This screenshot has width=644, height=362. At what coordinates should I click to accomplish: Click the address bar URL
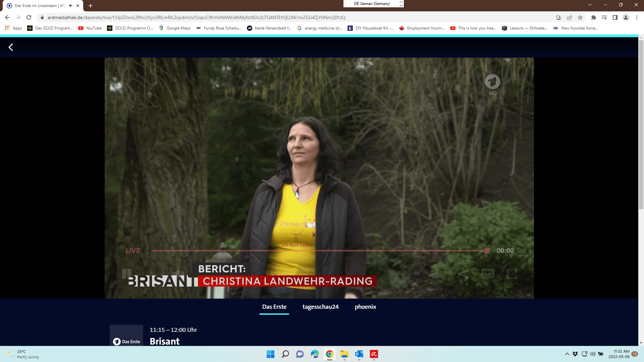click(196, 17)
